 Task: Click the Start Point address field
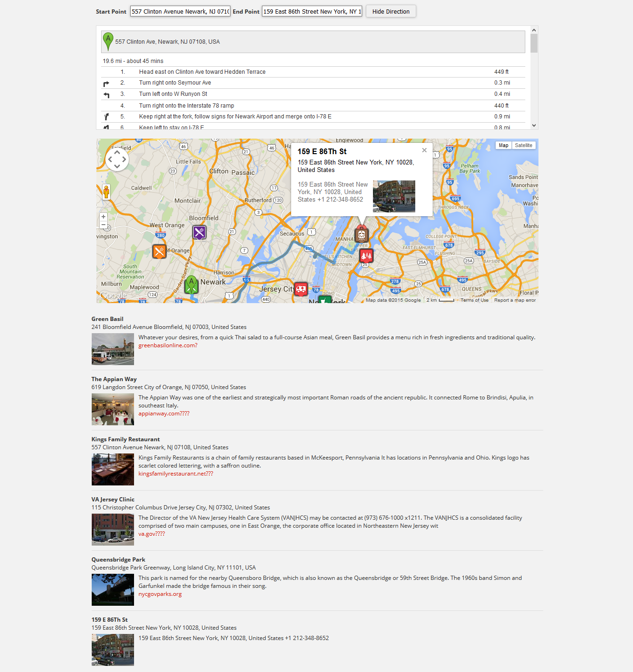[180, 11]
